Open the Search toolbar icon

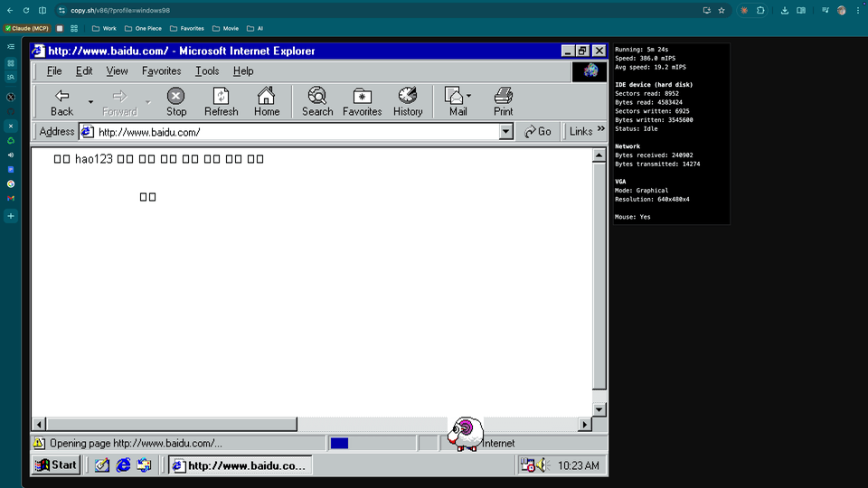pos(317,101)
